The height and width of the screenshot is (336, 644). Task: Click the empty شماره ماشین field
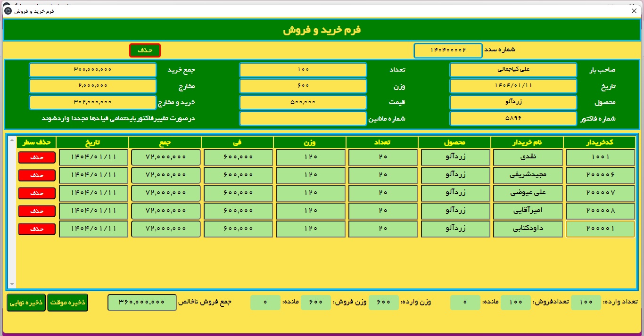pos(303,118)
